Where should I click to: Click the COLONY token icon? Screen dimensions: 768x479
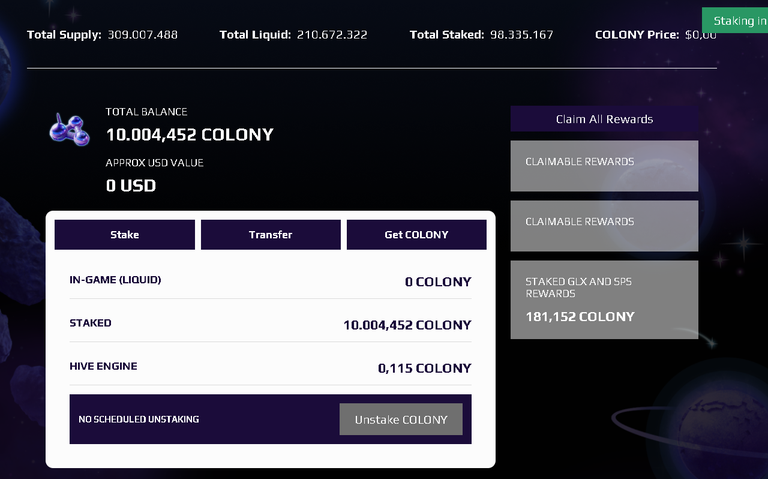69,130
